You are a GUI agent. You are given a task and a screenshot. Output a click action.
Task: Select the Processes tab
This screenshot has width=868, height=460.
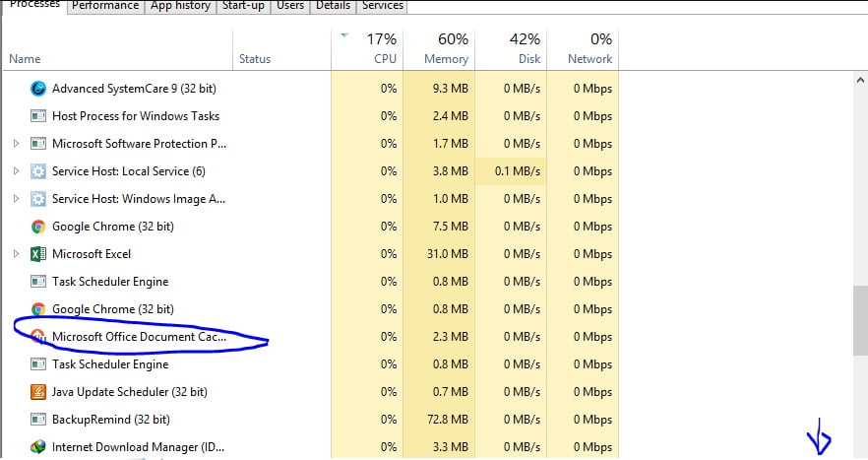point(34,5)
